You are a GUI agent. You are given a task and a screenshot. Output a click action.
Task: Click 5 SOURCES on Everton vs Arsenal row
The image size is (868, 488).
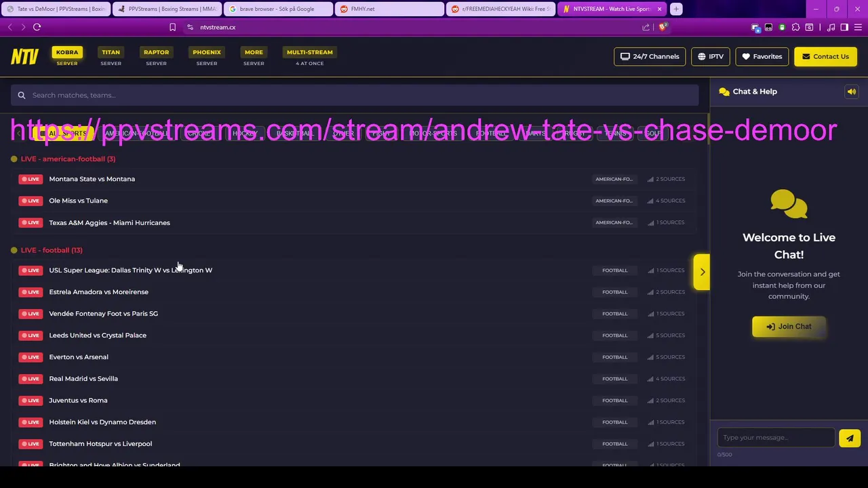[666, 357]
